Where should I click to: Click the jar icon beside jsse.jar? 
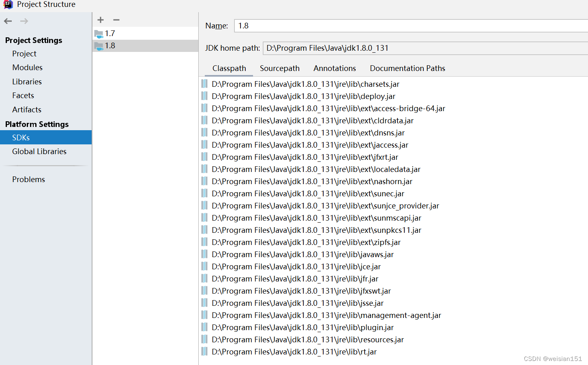coord(204,303)
